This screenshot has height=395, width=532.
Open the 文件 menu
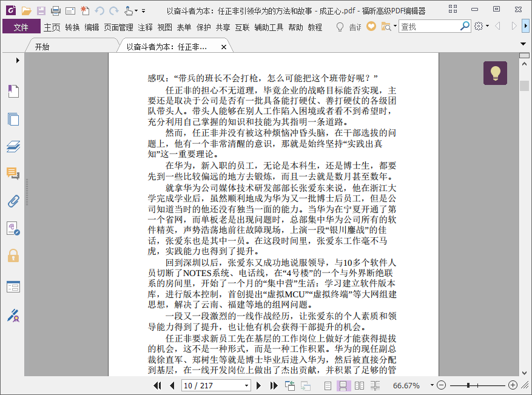coord(21,27)
